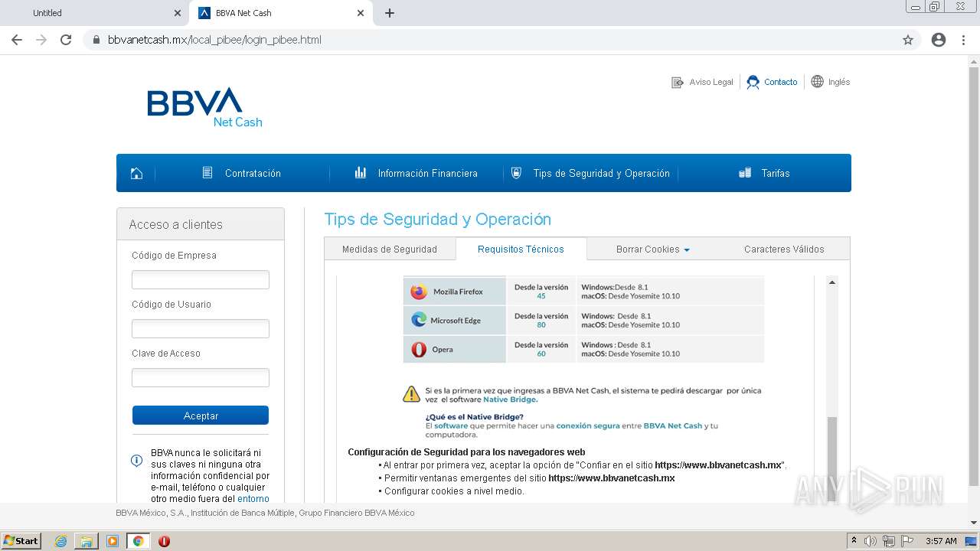Open a new browser tab
The height and width of the screenshot is (551, 980).
click(x=390, y=13)
